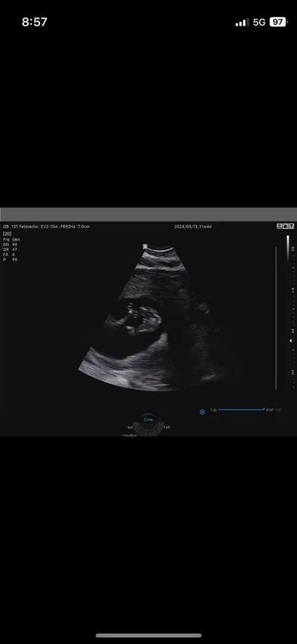Click the sector scan icon in top-right group

(285, 226)
